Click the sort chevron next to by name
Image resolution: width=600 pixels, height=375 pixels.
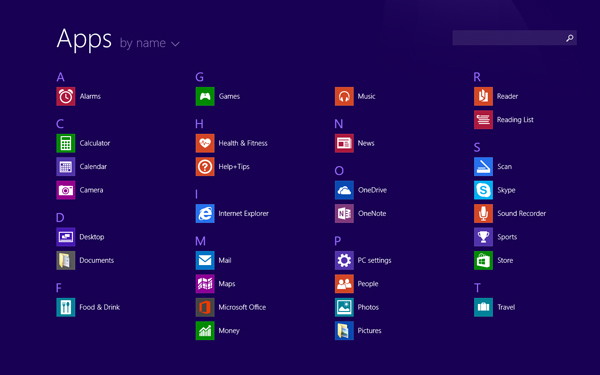tap(175, 44)
